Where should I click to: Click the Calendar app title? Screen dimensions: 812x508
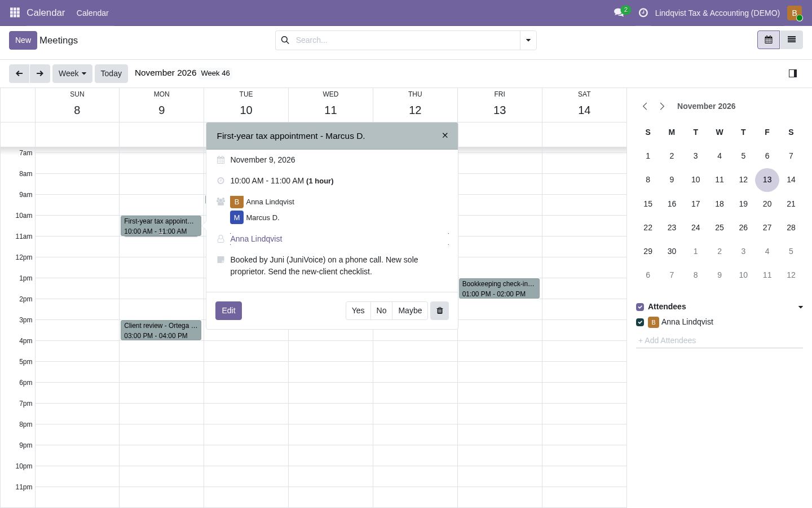tap(46, 12)
